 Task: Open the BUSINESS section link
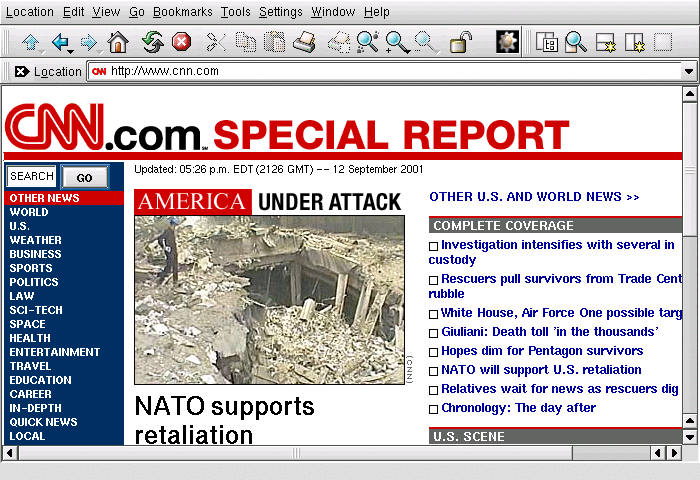pos(35,254)
